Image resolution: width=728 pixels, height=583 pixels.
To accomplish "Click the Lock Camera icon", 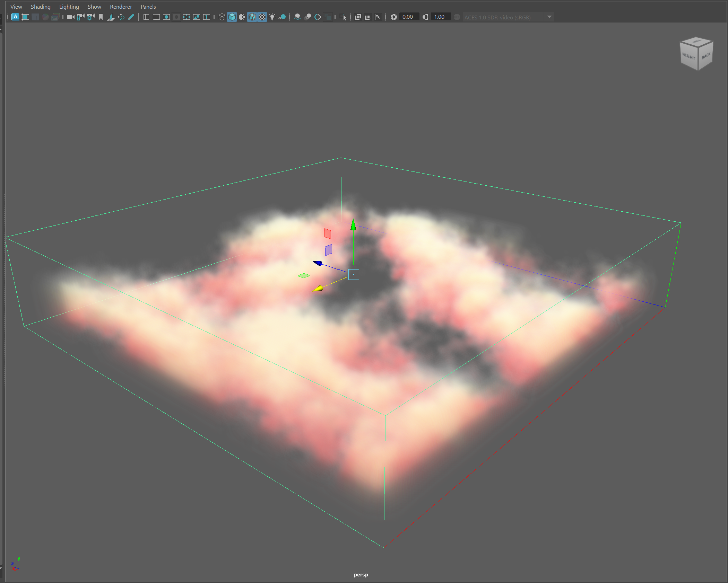I will [80, 17].
